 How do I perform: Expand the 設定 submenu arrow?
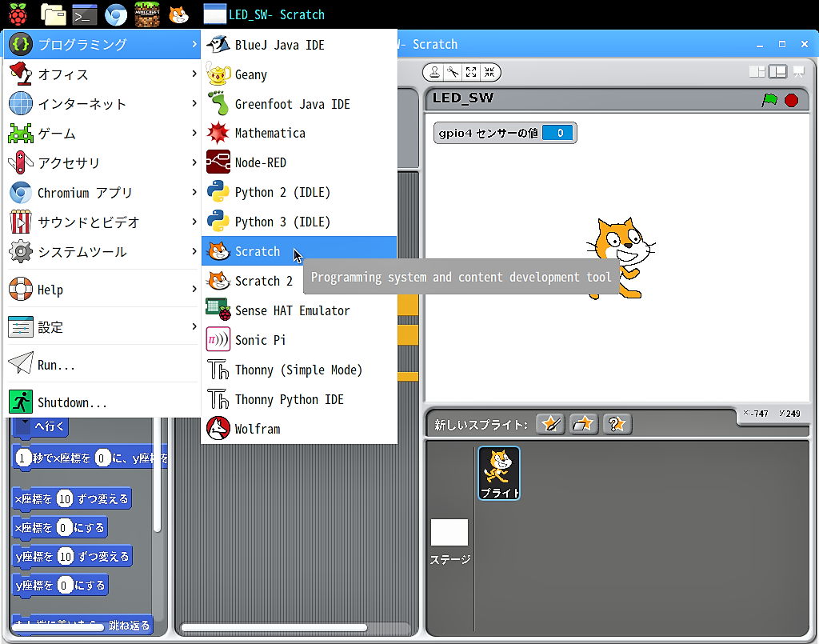point(194,326)
